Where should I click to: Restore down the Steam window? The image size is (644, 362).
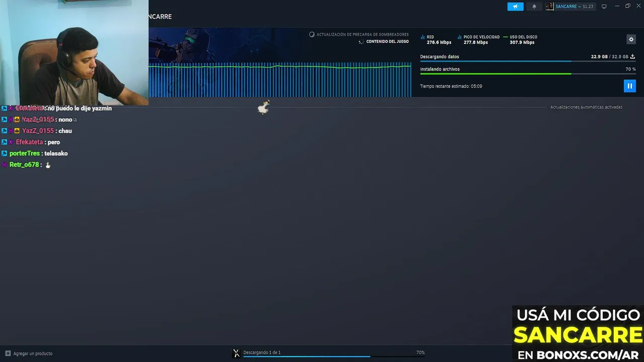pyautogui.click(x=627, y=6)
